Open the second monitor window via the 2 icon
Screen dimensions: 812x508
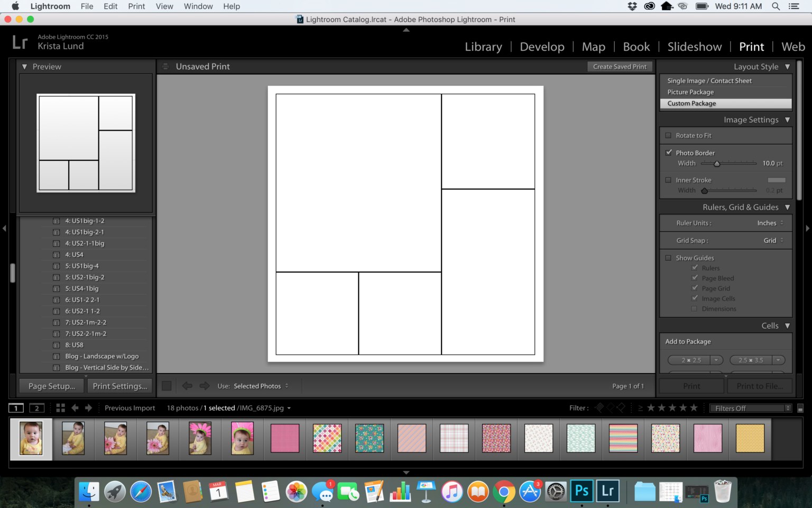(x=36, y=407)
